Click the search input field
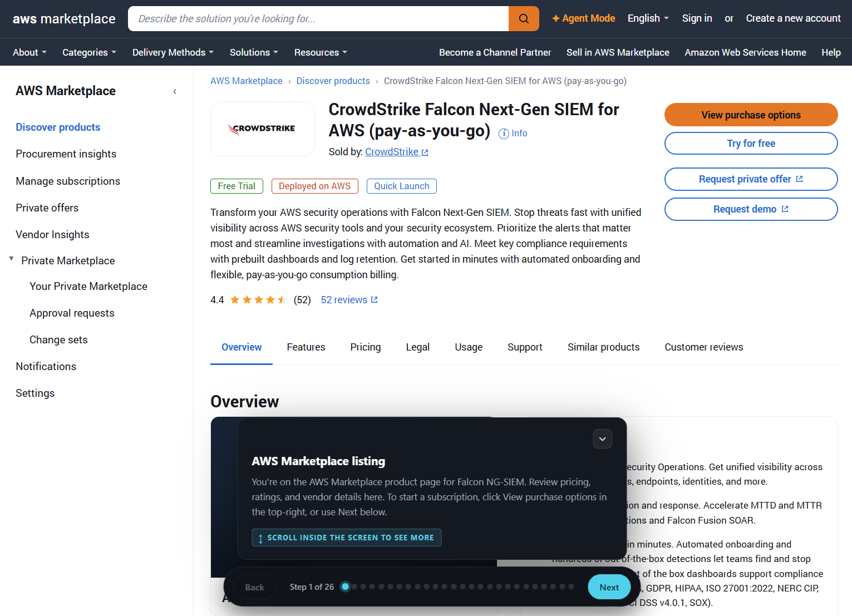 318,18
